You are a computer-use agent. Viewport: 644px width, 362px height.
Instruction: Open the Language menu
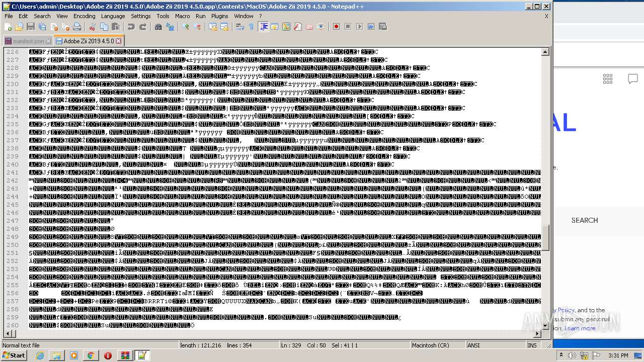coord(113,16)
